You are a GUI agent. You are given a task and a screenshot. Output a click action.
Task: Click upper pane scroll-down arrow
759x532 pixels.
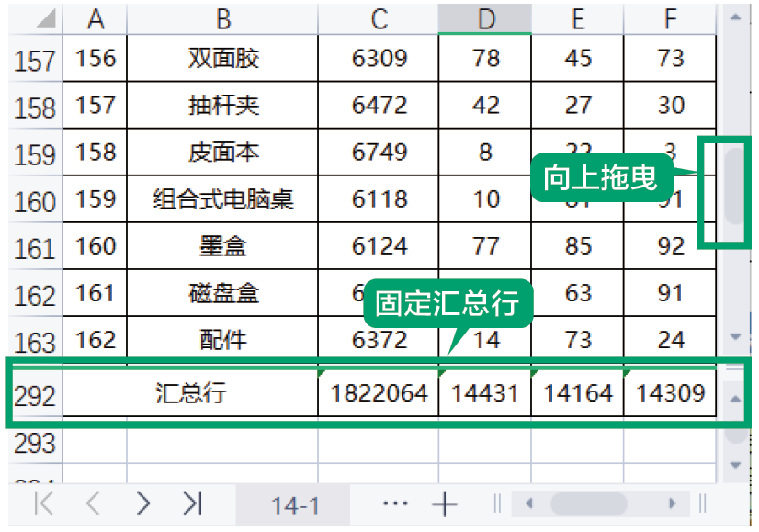point(734,338)
